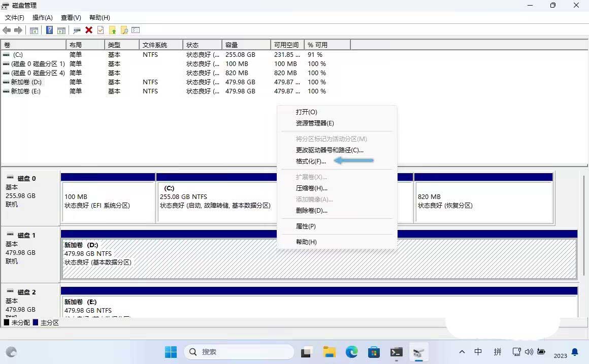Click the yellow folder with green arrow icon
589x364 pixels.
[112, 30]
